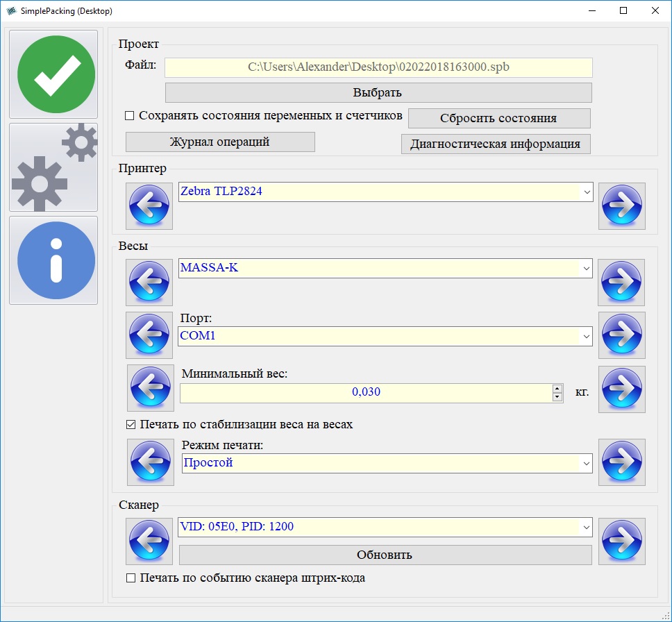Click left arrow beside MASSA-K scales
The height and width of the screenshot is (622, 672).
[x=149, y=282]
